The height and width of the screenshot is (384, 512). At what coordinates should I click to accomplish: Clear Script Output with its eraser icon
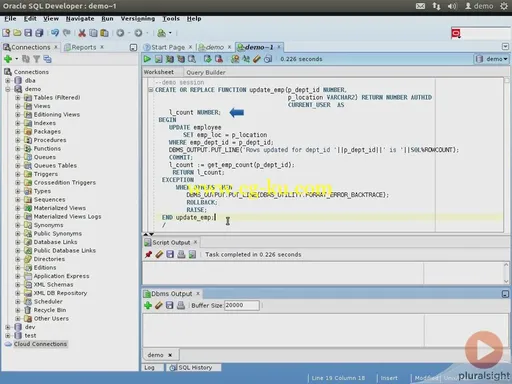coord(159,254)
